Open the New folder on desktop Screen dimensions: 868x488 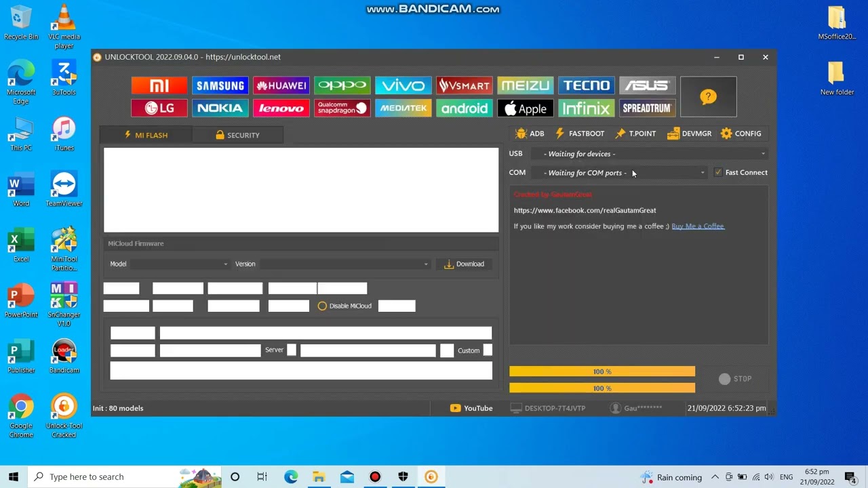coord(837,77)
